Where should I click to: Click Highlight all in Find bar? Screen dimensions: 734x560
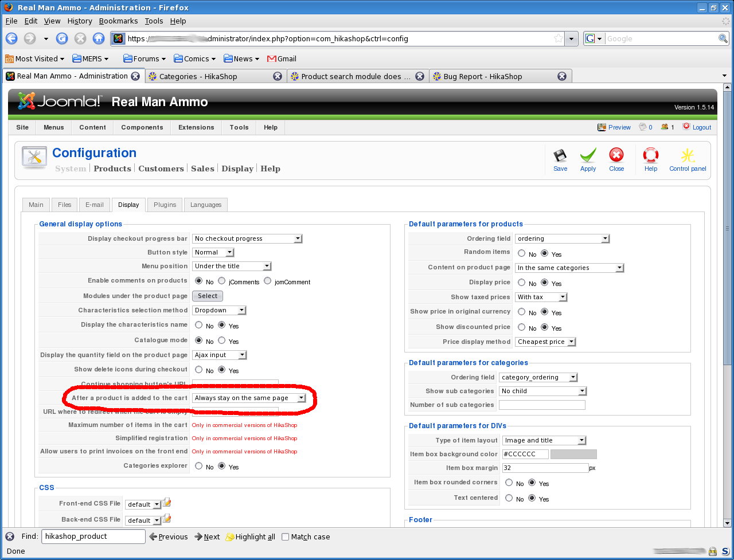click(250, 537)
